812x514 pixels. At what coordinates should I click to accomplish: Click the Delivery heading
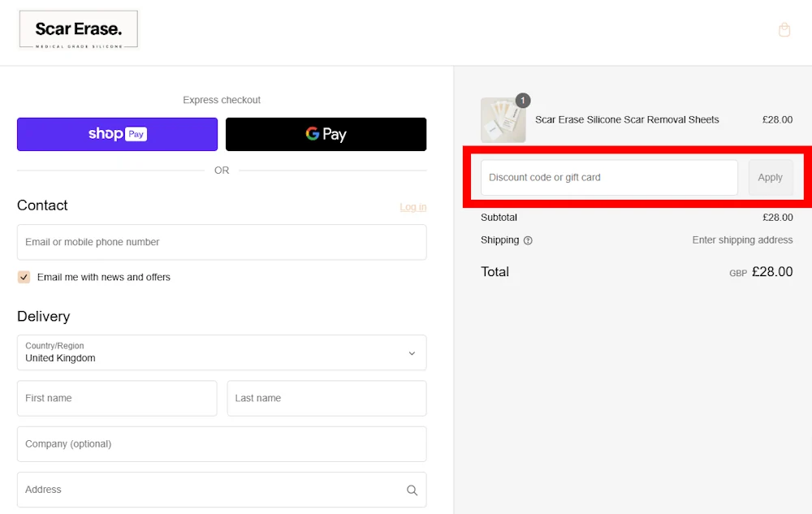[x=44, y=316]
